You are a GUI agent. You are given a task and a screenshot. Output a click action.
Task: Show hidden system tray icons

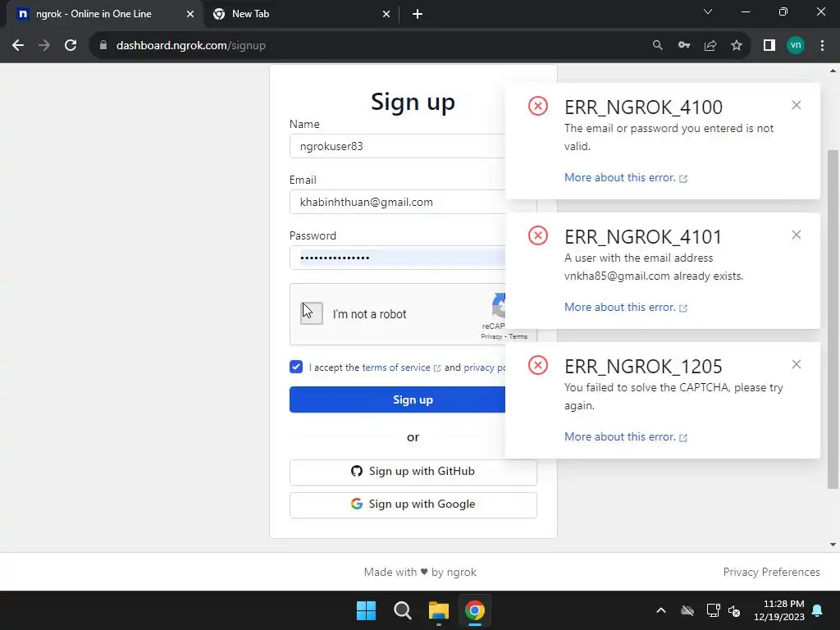[x=661, y=610]
